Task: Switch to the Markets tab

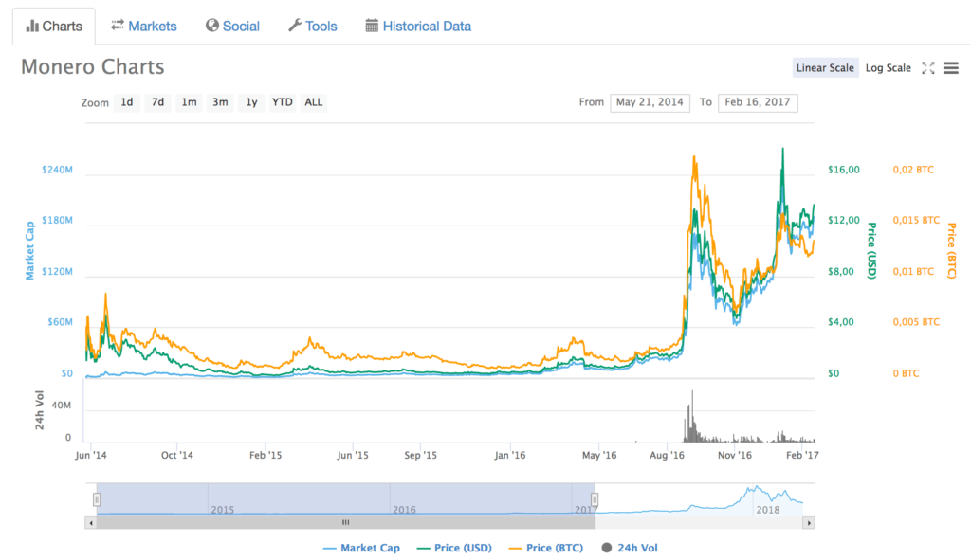Action: (x=143, y=26)
